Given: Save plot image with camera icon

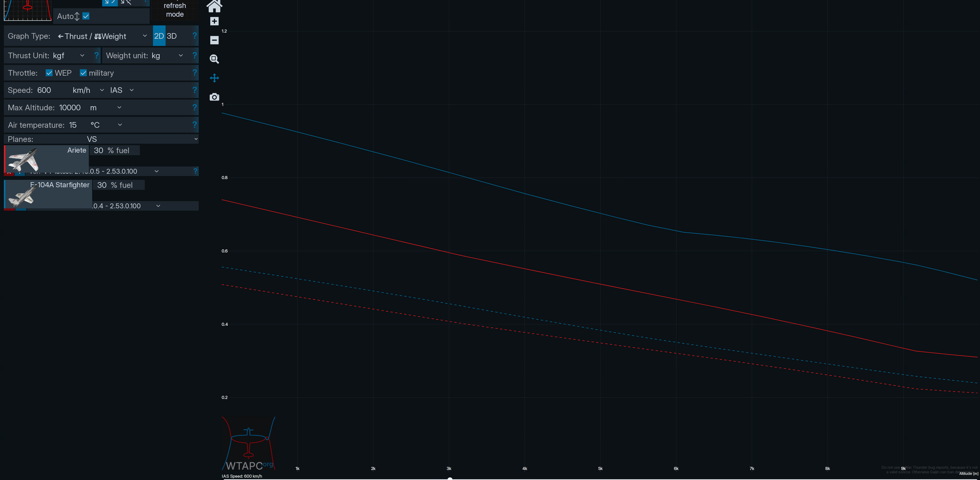Looking at the screenshot, I should 214,97.
